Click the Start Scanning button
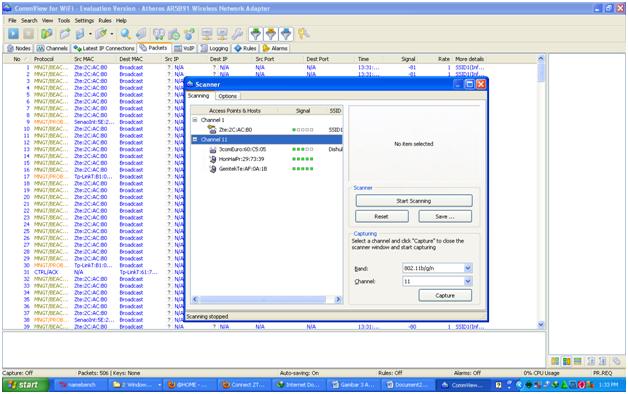The width and height of the screenshot is (628, 394). click(x=414, y=201)
